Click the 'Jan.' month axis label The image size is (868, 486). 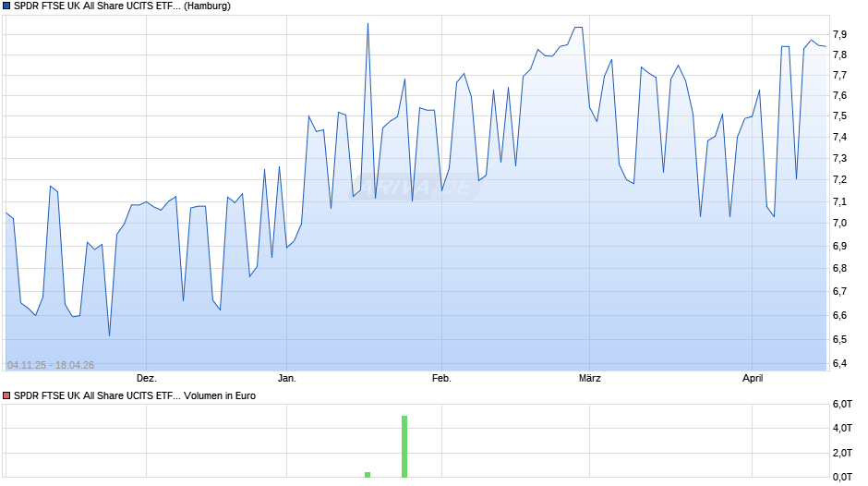(x=287, y=379)
